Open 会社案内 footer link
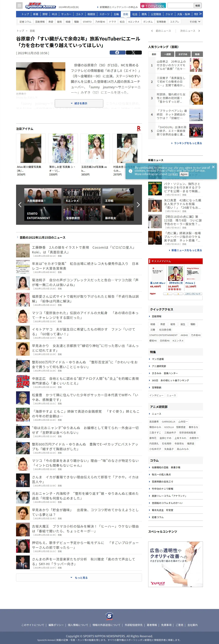This screenshot has width=219, height=644. 193,625
